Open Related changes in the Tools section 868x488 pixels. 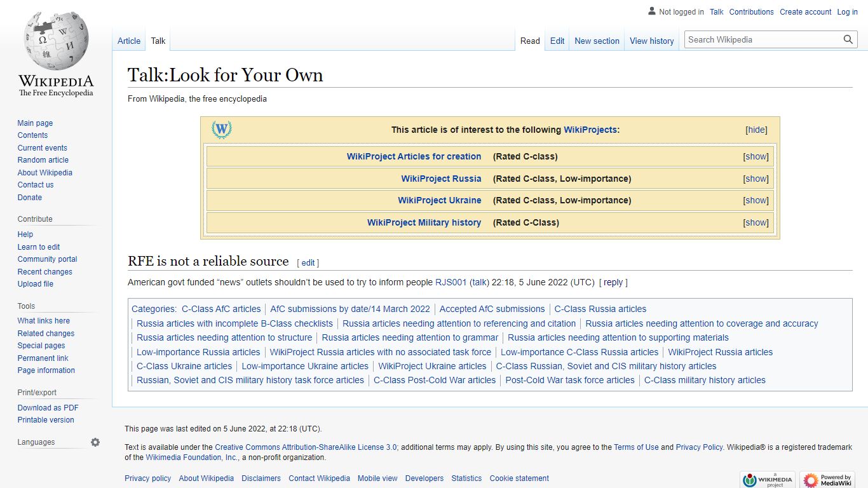point(46,334)
